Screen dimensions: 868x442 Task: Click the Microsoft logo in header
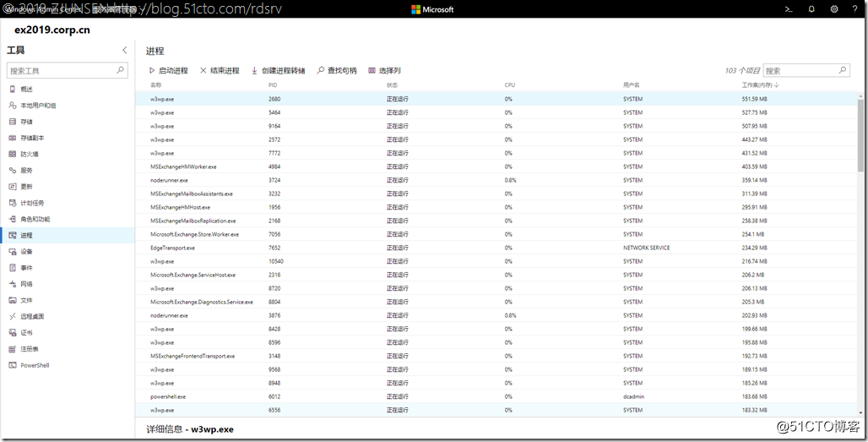click(x=432, y=9)
